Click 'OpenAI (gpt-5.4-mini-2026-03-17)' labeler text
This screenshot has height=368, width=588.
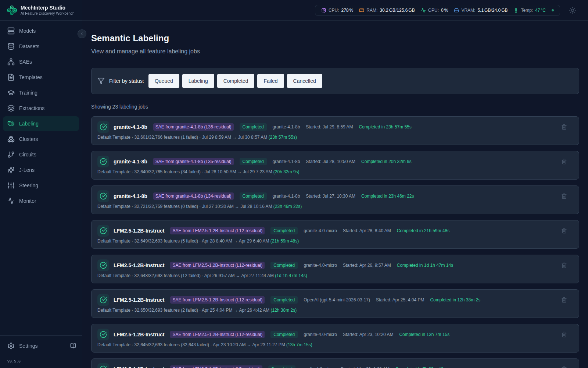[x=337, y=300]
